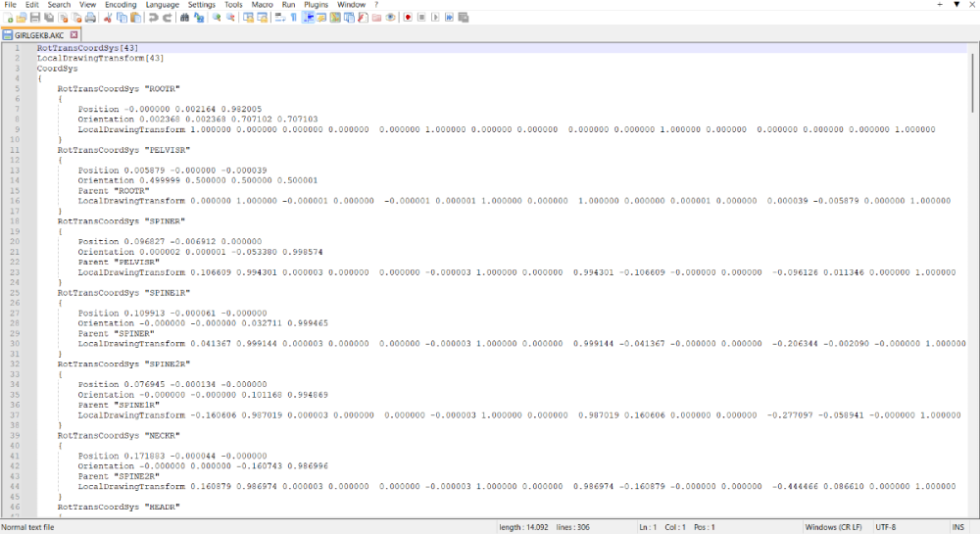Undo the last action via toolbar

pos(153,18)
